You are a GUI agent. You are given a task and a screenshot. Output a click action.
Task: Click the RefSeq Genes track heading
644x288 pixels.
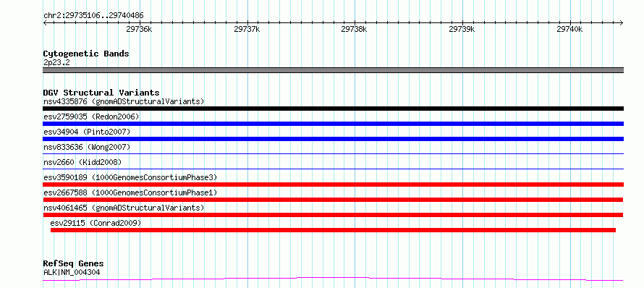coord(73,263)
